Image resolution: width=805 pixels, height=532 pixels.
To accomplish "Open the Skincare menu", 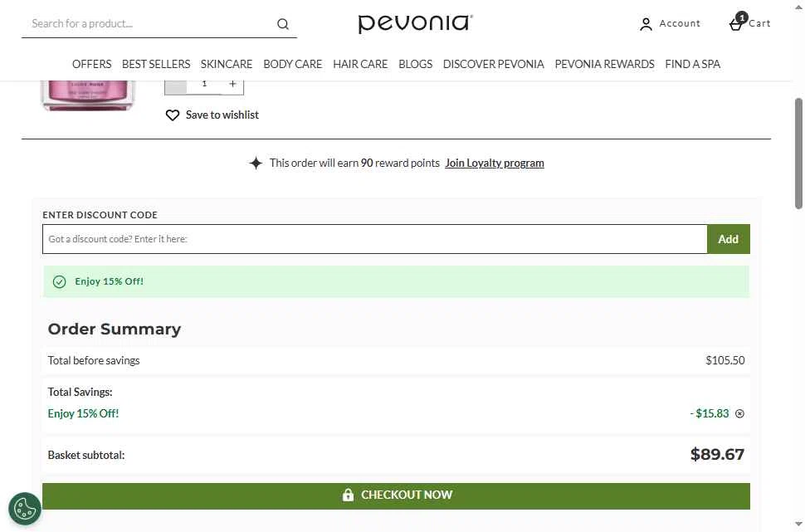I will 227,64.
